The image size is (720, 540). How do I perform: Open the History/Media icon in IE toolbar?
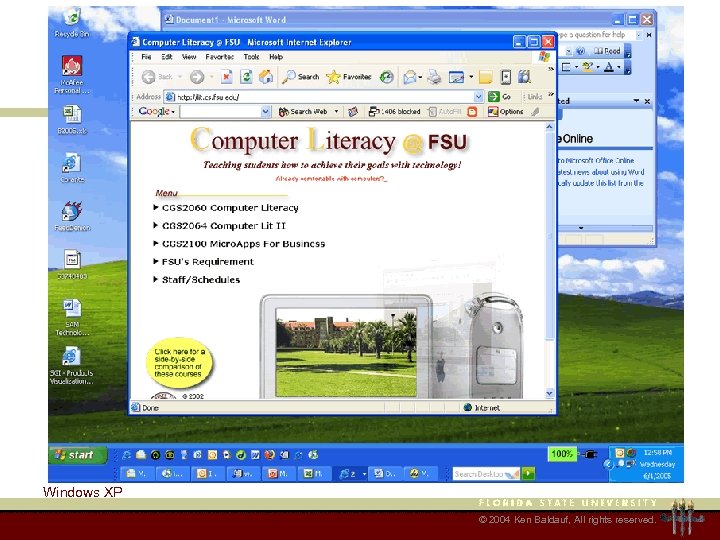(x=387, y=77)
